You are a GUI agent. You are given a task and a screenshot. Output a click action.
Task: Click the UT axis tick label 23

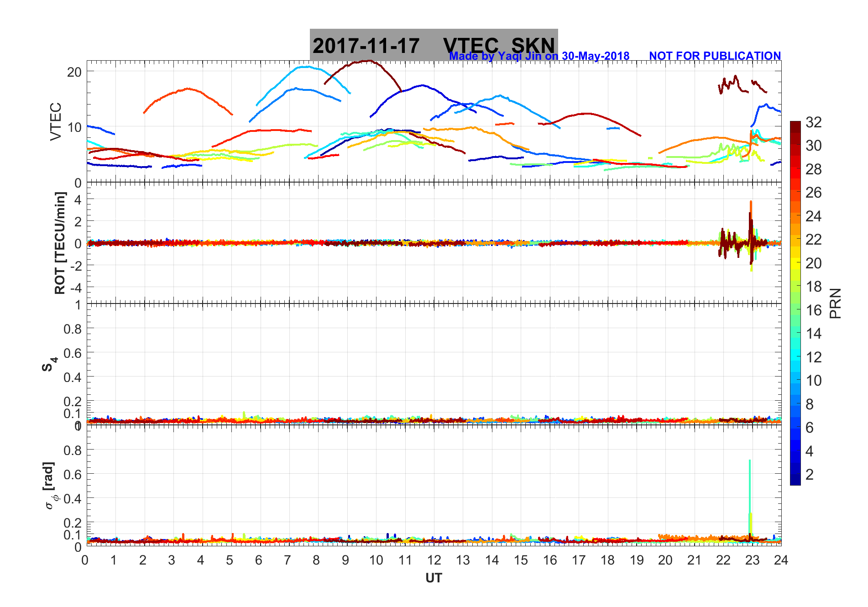point(752,560)
